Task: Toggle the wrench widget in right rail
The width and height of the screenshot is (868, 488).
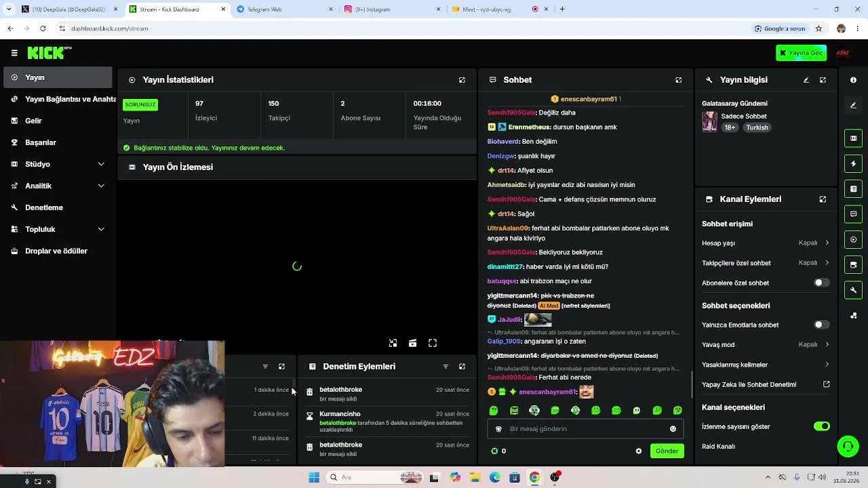Action: click(x=853, y=290)
